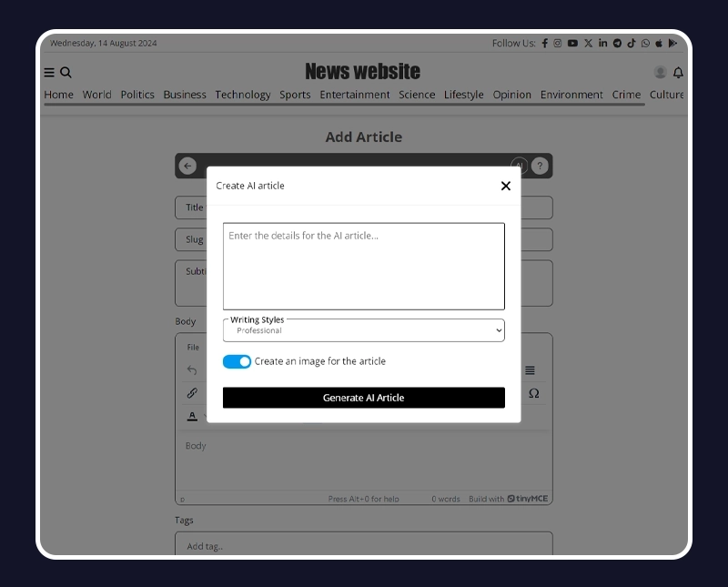Open the help question mark icon
The image size is (728, 587).
coord(540,166)
